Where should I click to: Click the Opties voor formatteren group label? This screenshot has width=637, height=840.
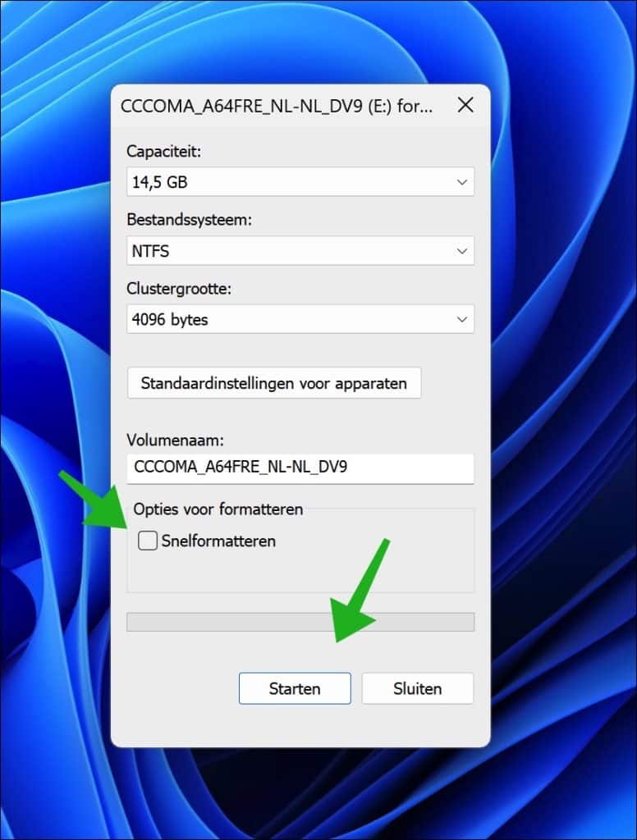coord(218,509)
